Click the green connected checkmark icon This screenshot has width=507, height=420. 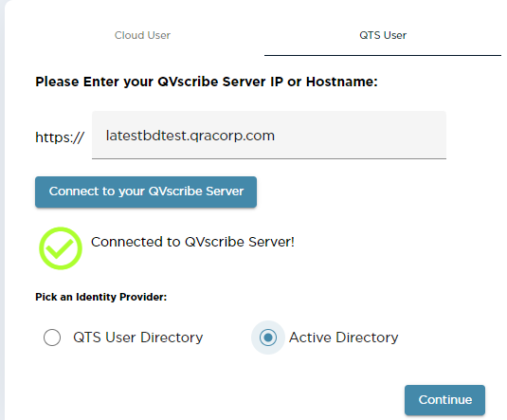61,248
